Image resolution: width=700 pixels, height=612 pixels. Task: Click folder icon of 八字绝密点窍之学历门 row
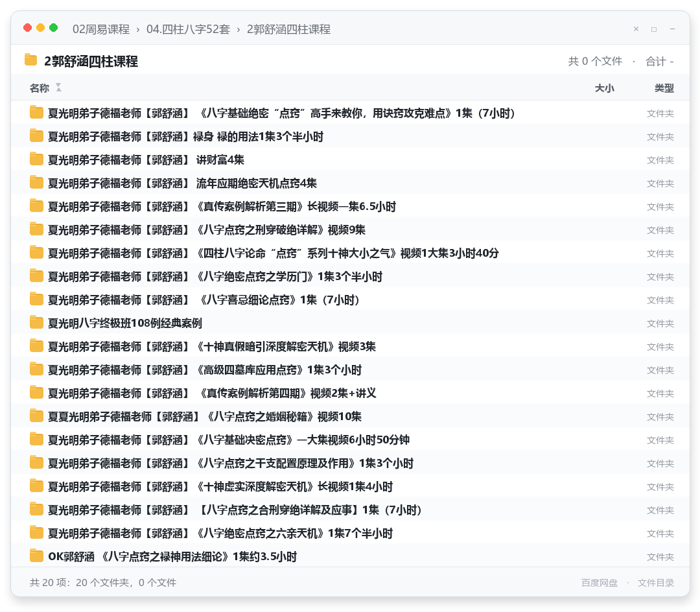point(36,276)
